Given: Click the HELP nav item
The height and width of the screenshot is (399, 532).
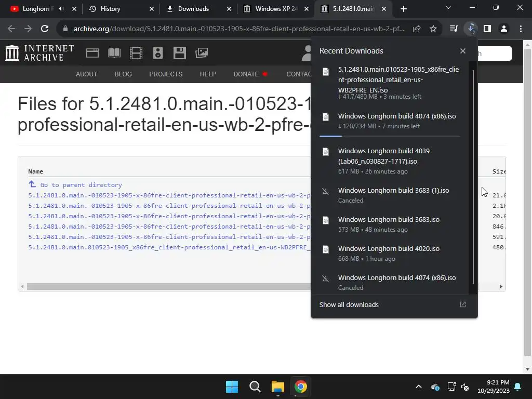Looking at the screenshot, I should [x=208, y=74].
